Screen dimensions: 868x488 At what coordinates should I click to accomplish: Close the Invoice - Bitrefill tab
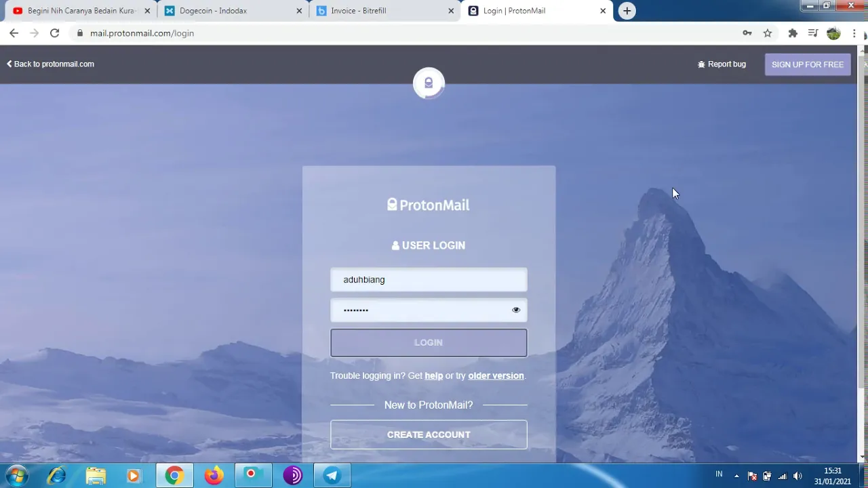click(x=451, y=11)
